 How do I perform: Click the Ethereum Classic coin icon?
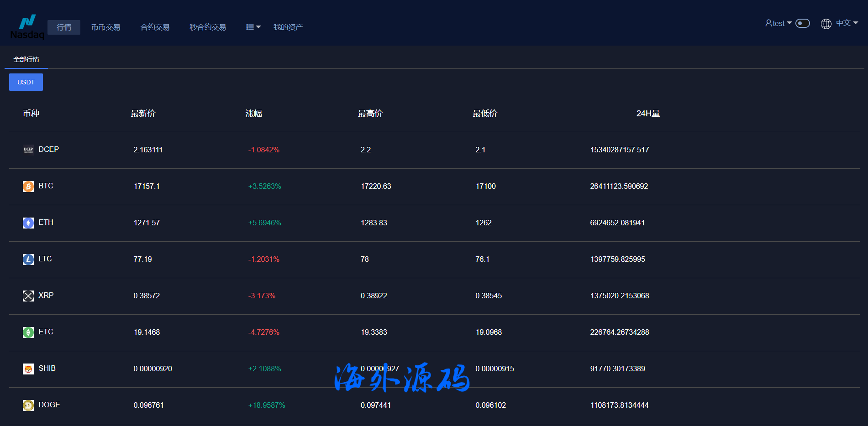pyautogui.click(x=28, y=332)
